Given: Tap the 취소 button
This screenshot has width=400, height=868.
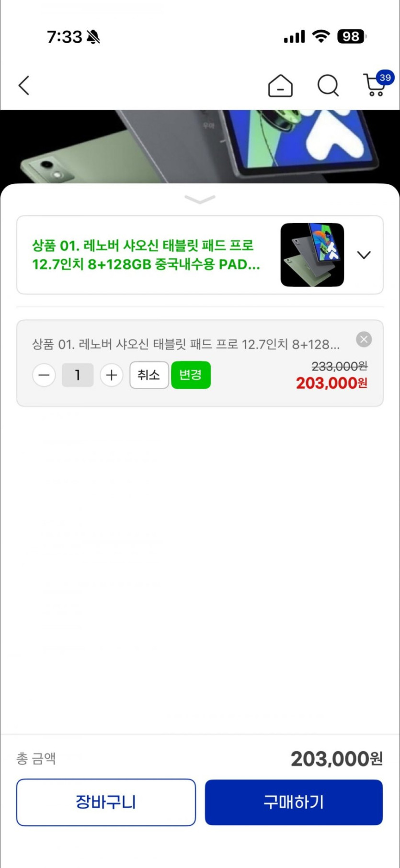Looking at the screenshot, I should (149, 375).
